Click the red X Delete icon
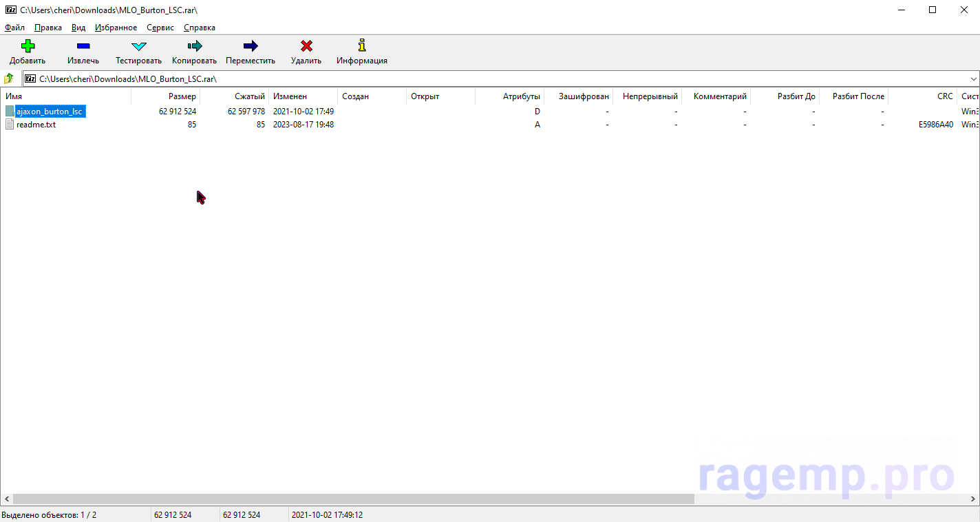980x522 pixels. point(306,46)
